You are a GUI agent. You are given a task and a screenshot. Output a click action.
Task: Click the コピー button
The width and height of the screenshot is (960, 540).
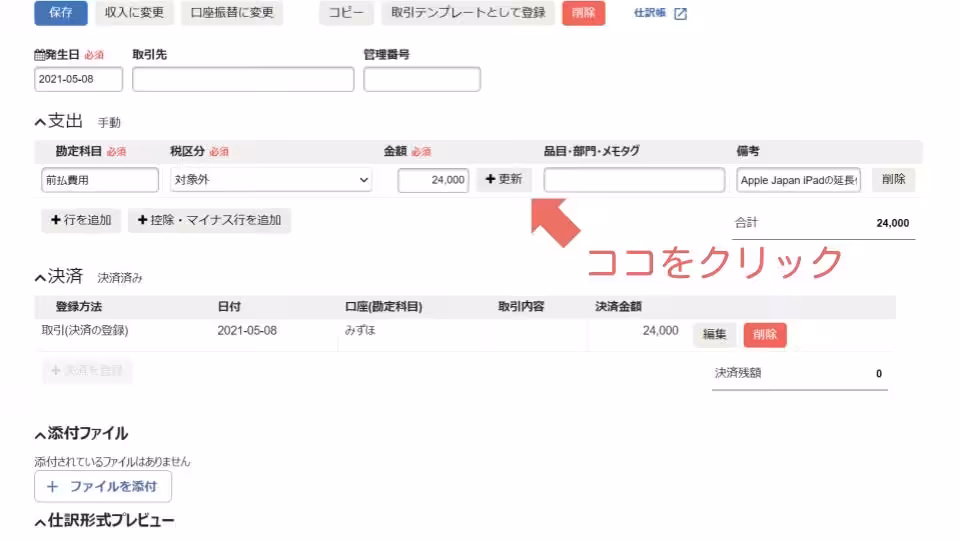(346, 13)
